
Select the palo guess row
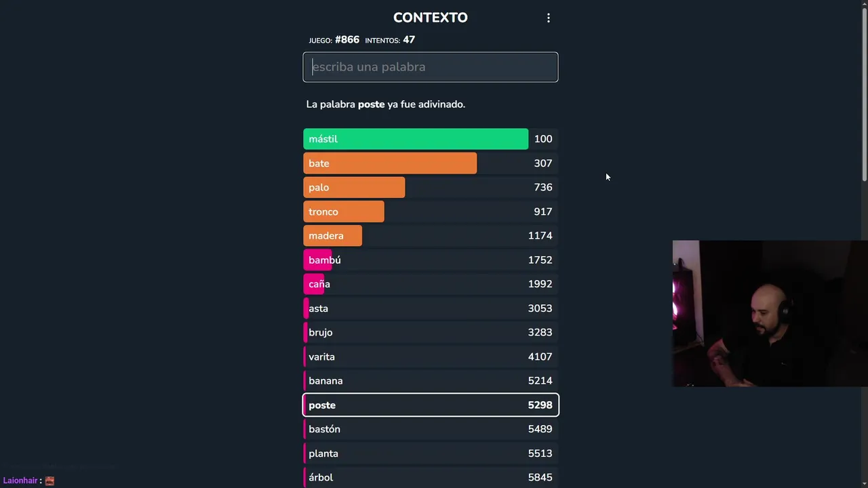coord(430,188)
